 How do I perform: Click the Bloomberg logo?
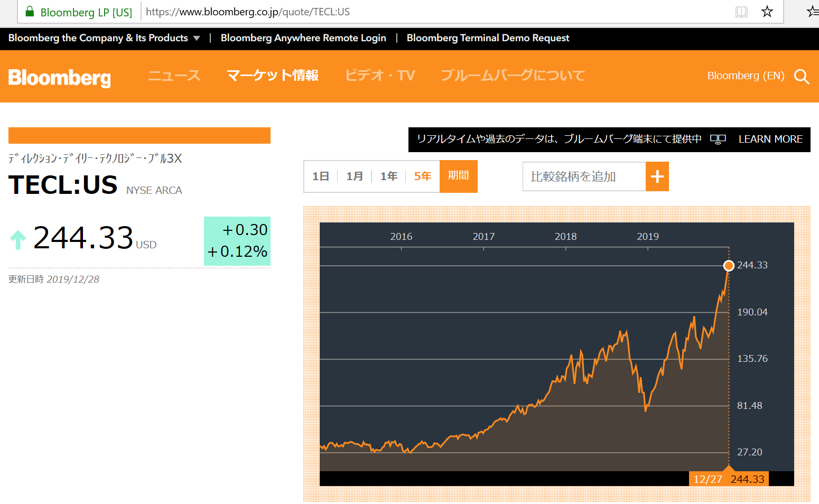pos(60,77)
